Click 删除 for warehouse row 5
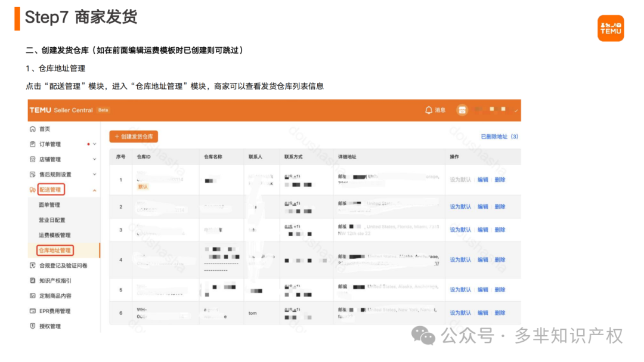 click(x=500, y=290)
